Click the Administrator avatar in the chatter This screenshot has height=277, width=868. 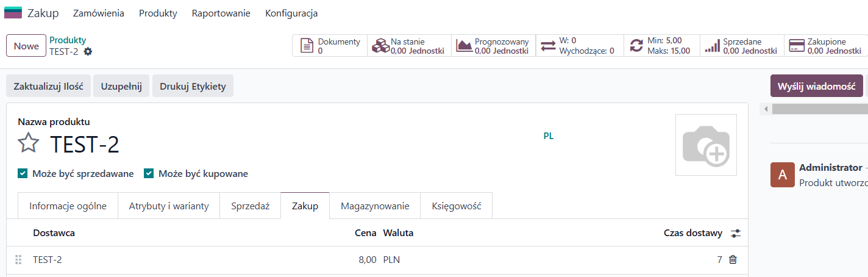point(783,174)
